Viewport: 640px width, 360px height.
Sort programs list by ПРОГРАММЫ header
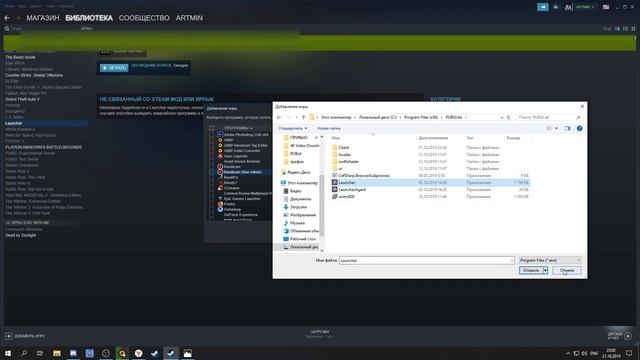(238, 128)
